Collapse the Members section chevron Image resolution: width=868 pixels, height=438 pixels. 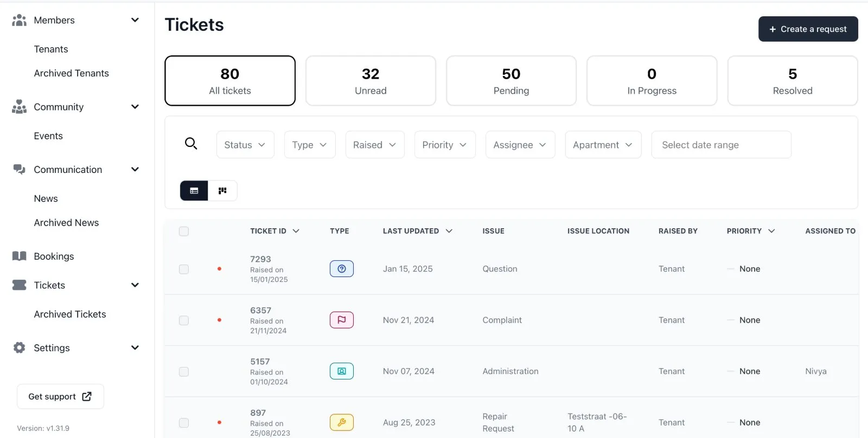pyautogui.click(x=135, y=20)
